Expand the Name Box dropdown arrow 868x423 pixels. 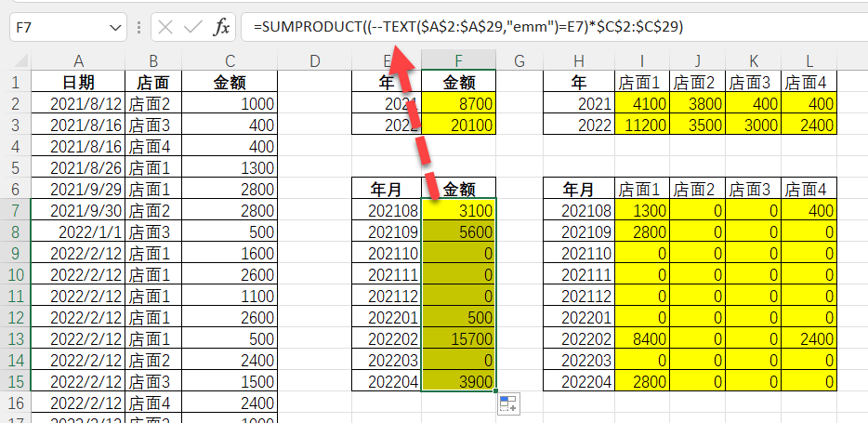click(115, 28)
